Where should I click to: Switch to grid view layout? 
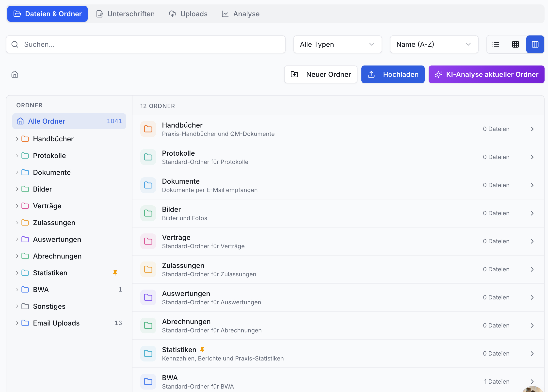516,44
